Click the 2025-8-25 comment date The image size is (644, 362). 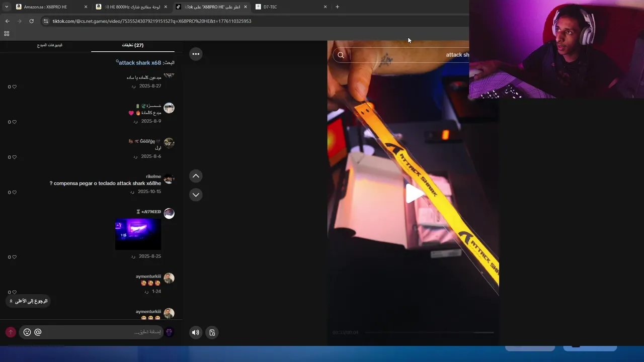click(x=150, y=256)
